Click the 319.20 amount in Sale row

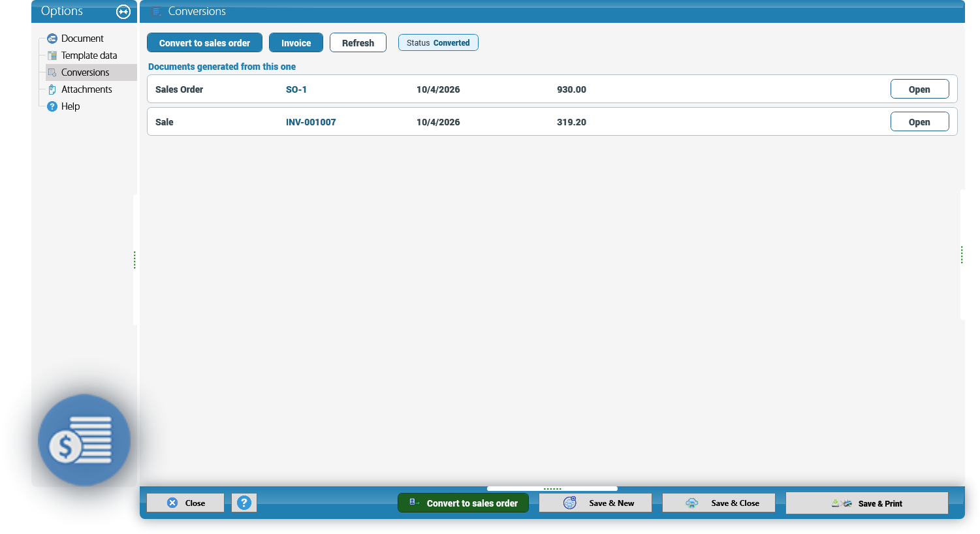click(571, 122)
